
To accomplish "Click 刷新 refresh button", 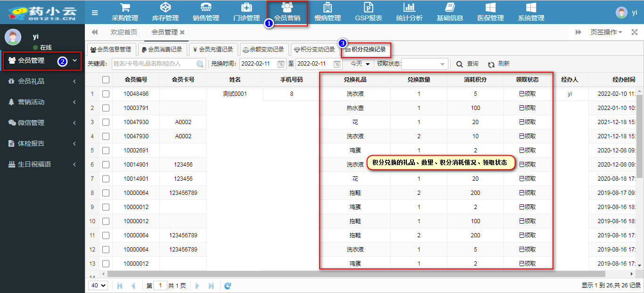I will (499, 64).
